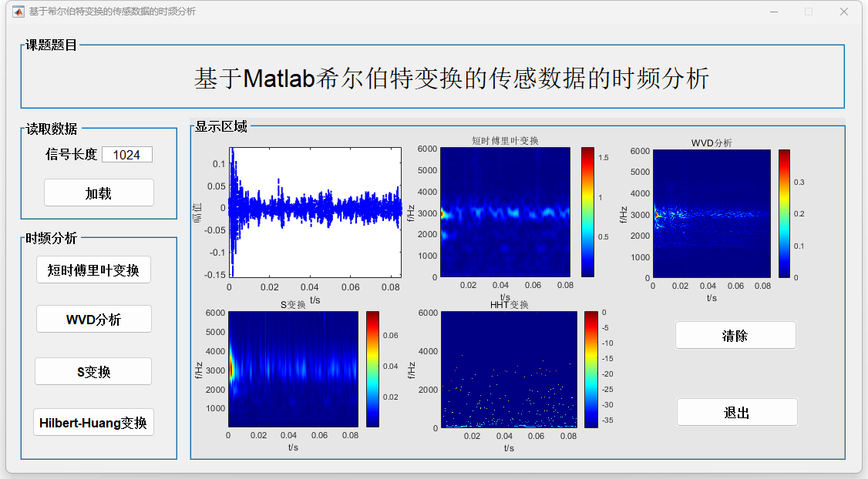Click the 加载 load button
868x479 pixels.
[x=99, y=193]
